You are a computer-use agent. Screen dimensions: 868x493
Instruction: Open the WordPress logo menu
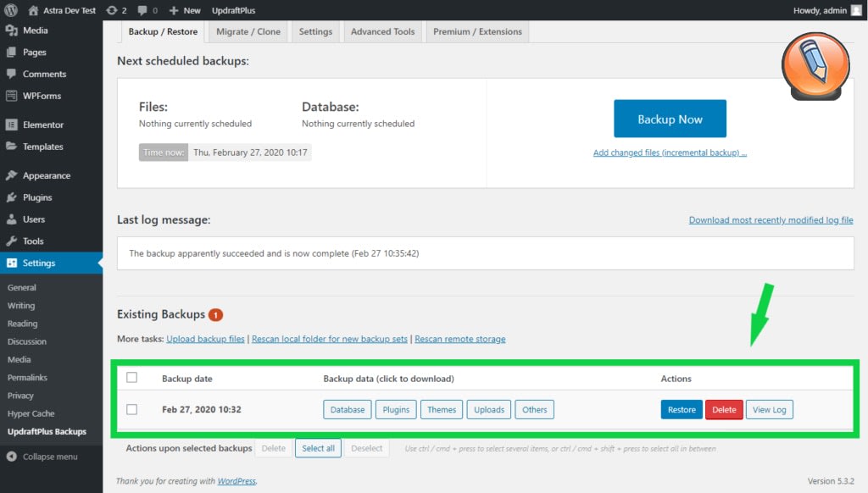(x=10, y=10)
